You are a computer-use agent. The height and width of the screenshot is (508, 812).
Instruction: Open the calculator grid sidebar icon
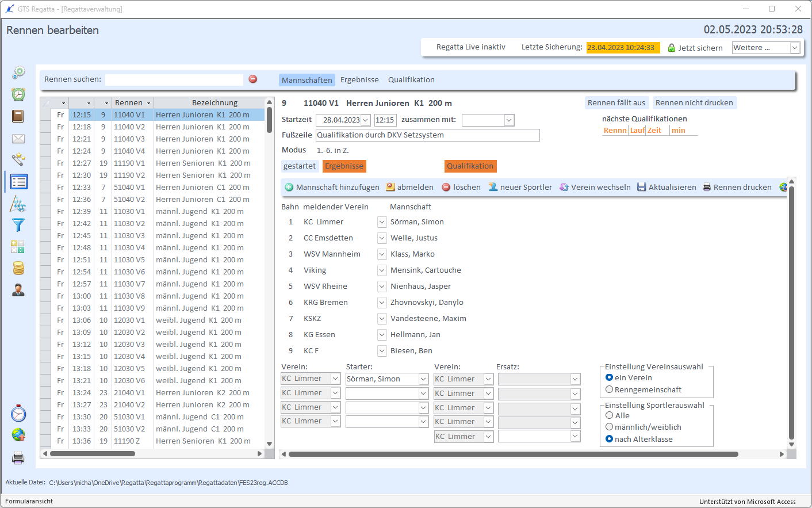(18, 247)
